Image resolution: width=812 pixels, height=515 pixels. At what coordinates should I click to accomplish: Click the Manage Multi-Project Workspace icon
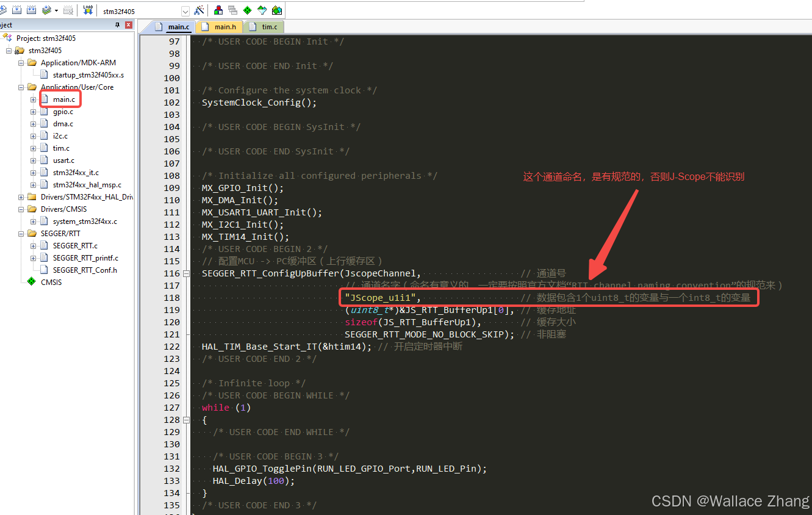pyautogui.click(x=232, y=10)
